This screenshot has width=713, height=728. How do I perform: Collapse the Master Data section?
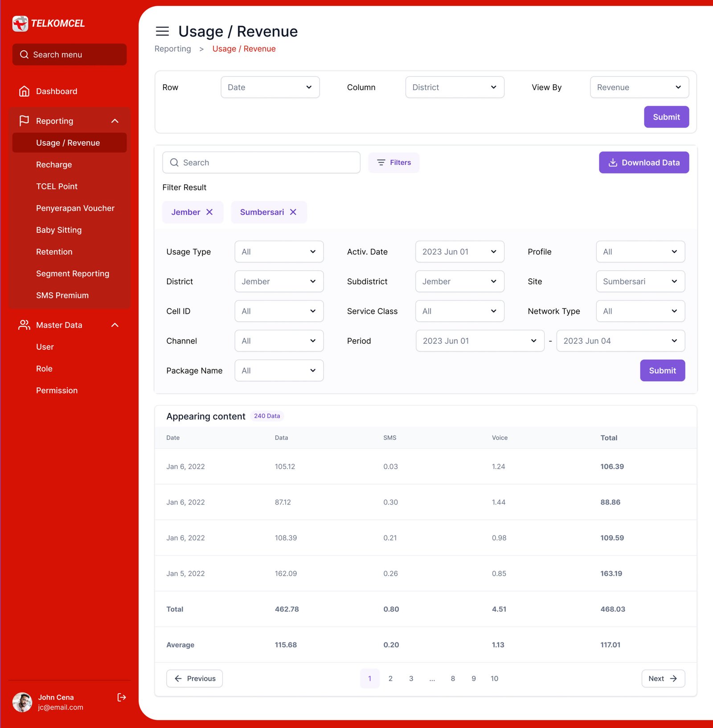[x=115, y=325]
